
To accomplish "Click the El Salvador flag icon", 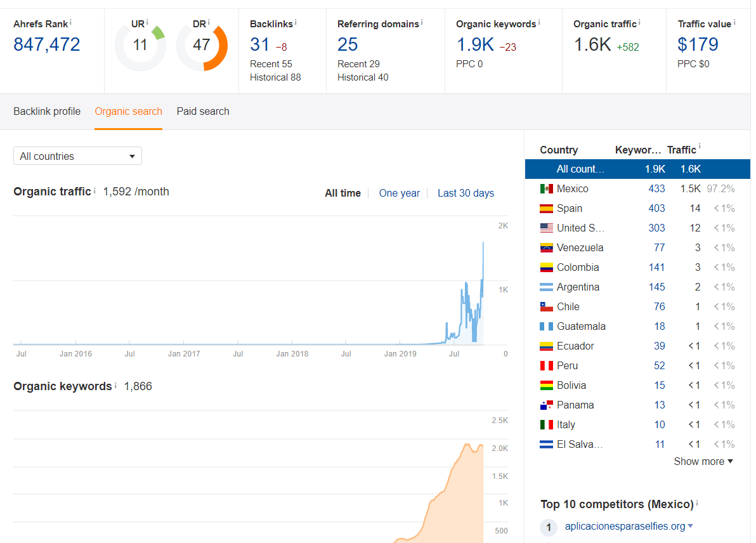I will click(546, 444).
